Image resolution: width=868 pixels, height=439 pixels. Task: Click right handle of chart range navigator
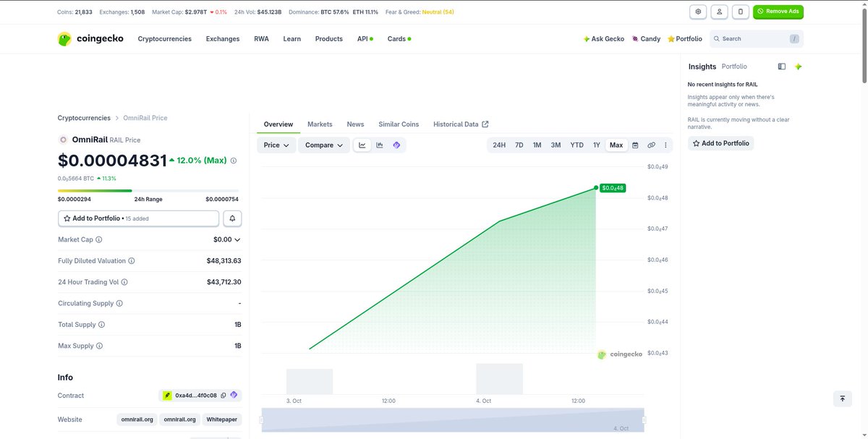coord(644,419)
